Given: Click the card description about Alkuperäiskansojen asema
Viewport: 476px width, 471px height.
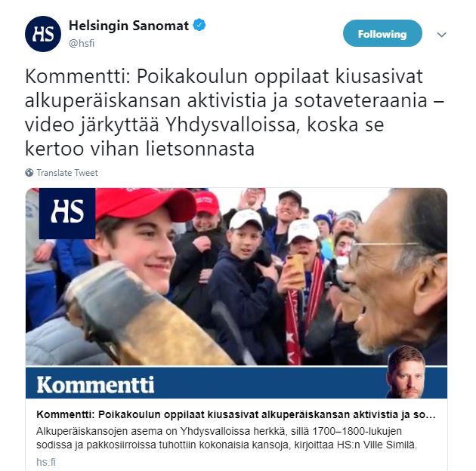Looking at the screenshot, I should coord(227,438).
